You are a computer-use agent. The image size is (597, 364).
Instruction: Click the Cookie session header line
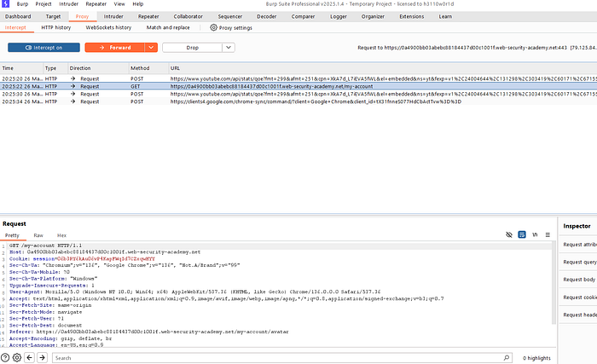pos(82,258)
